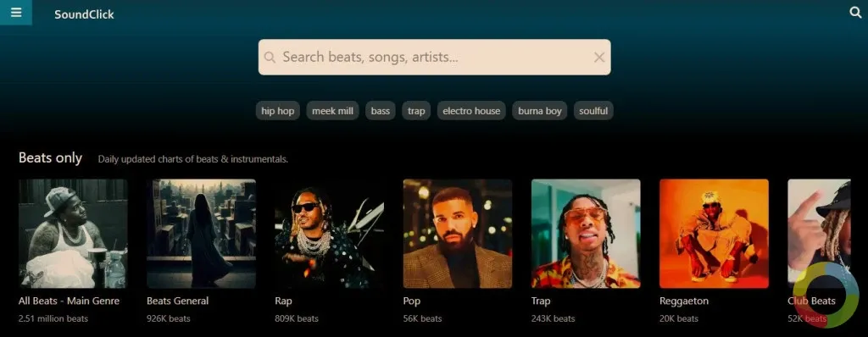
Task: Click the 56K beats count
Action: pos(422,318)
